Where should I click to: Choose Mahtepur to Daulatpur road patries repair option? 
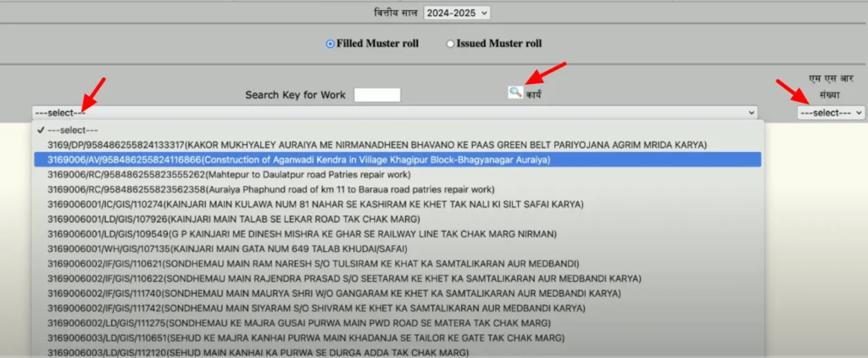pos(398,175)
